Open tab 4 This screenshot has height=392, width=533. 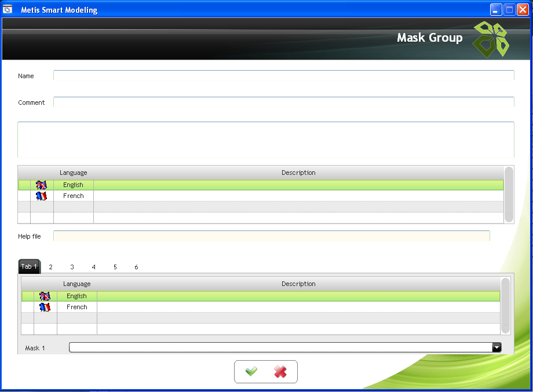click(93, 267)
